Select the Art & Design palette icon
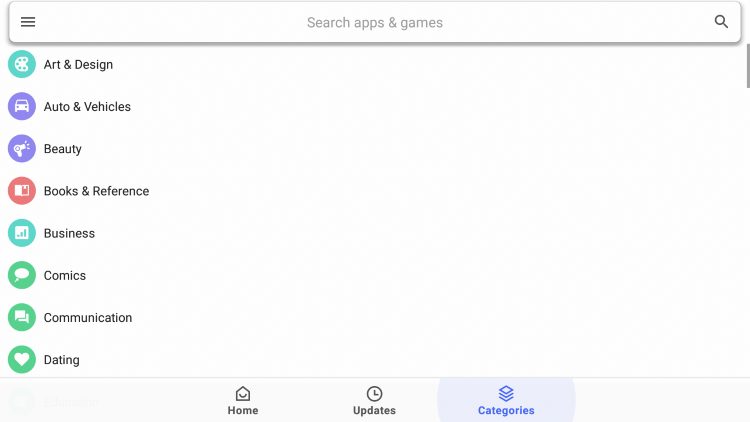This screenshot has width=750, height=422. pos(22,64)
